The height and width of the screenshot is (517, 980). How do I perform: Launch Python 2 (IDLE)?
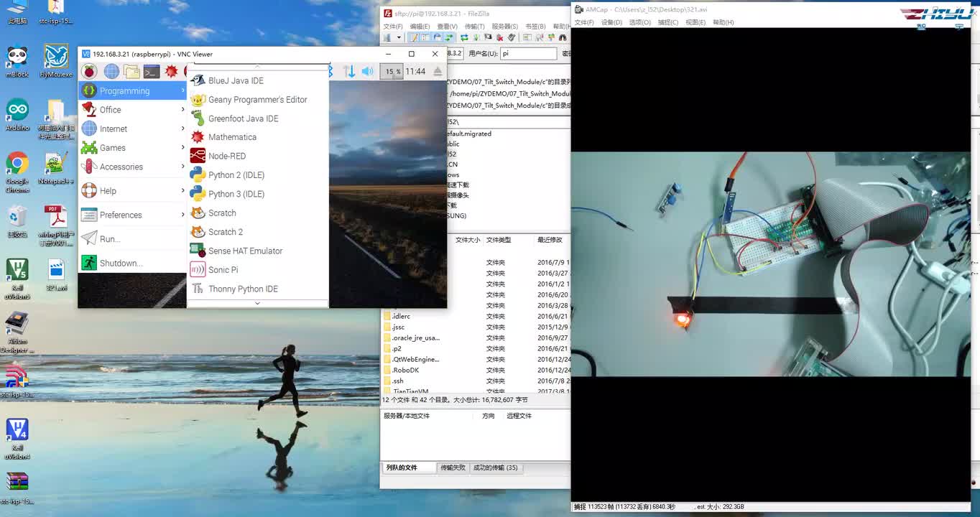tap(258, 175)
